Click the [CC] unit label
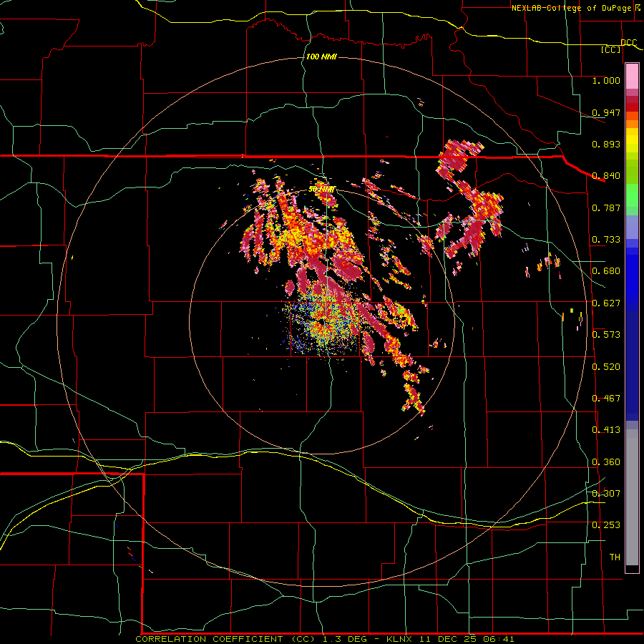This screenshot has height=644, width=644. (x=611, y=49)
